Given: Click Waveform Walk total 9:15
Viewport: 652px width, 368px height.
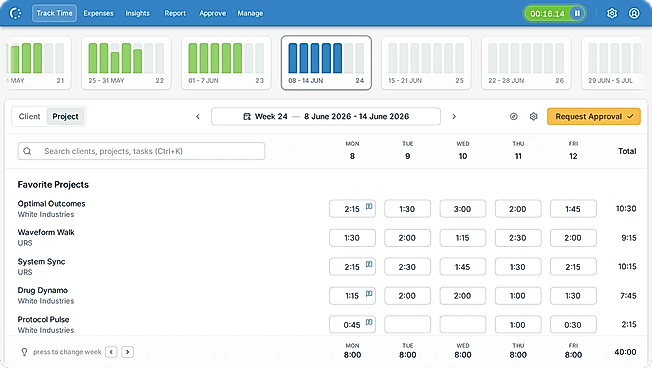Looking at the screenshot, I should (629, 238).
